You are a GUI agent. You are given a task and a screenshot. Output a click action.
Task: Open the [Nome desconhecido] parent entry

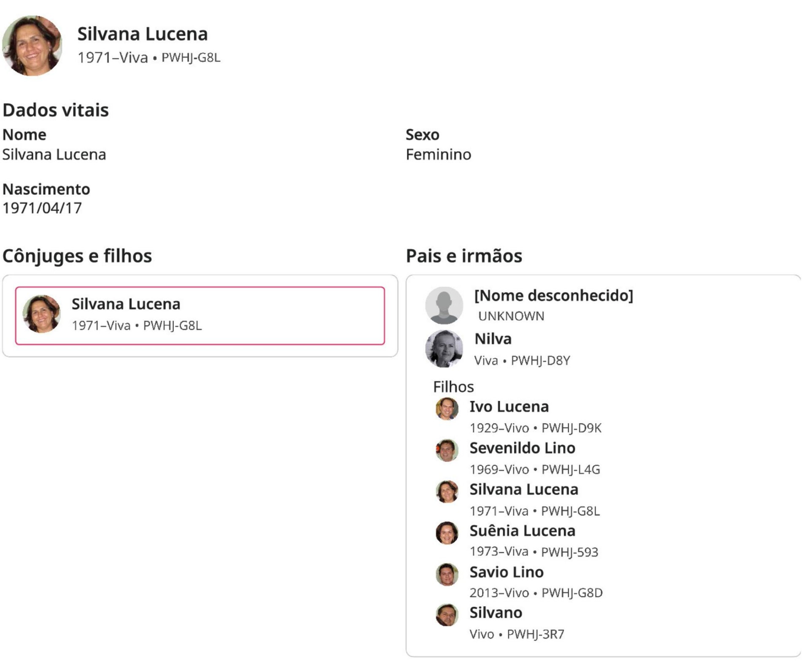[553, 296]
